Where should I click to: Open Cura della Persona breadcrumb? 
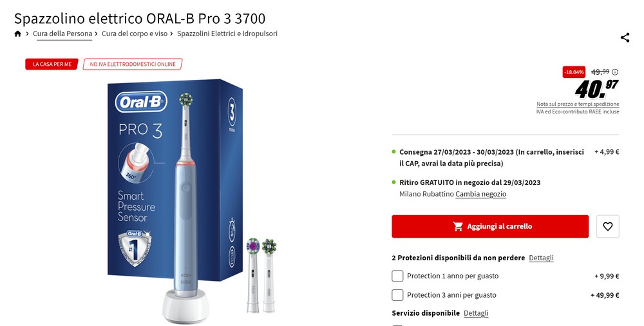62,34
